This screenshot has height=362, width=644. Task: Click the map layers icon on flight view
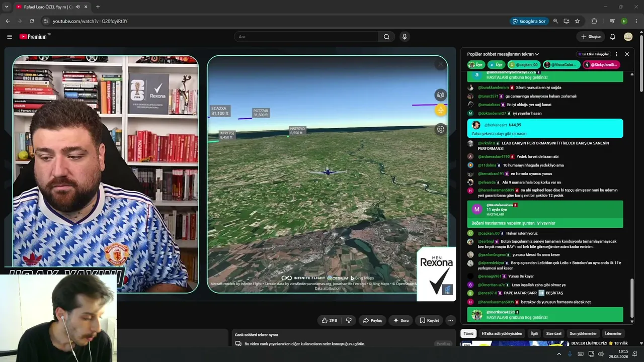[x=440, y=95]
